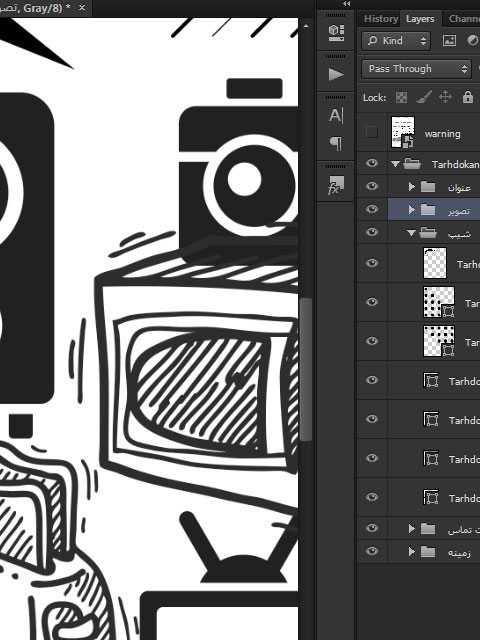Viewport: 480px width, 640px height.
Task: Open the Actions panel play icon
Action: [336, 74]
